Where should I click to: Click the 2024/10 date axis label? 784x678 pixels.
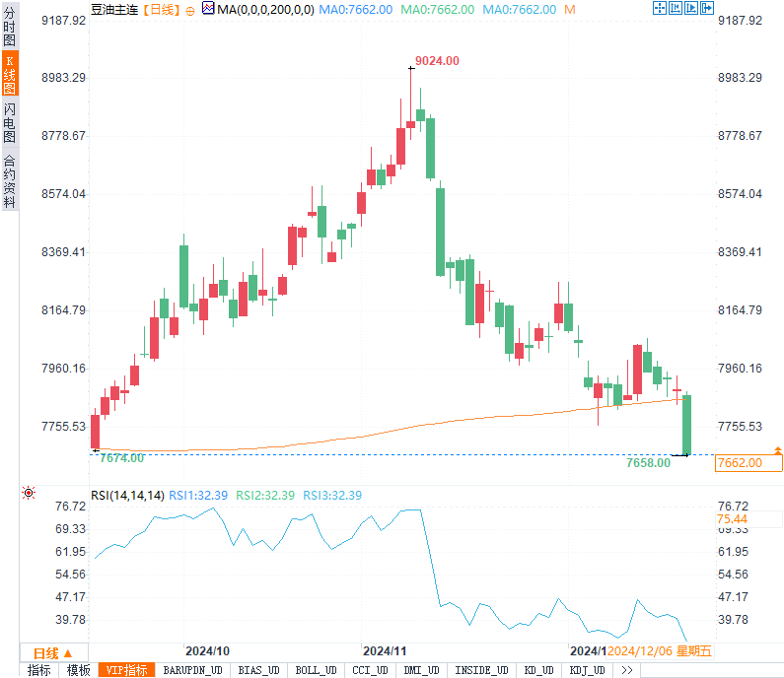[207, 651]
